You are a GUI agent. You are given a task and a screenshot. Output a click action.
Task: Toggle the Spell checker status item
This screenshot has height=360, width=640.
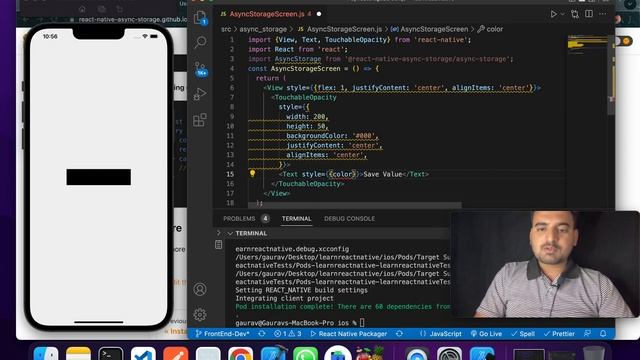pos(522,334)
